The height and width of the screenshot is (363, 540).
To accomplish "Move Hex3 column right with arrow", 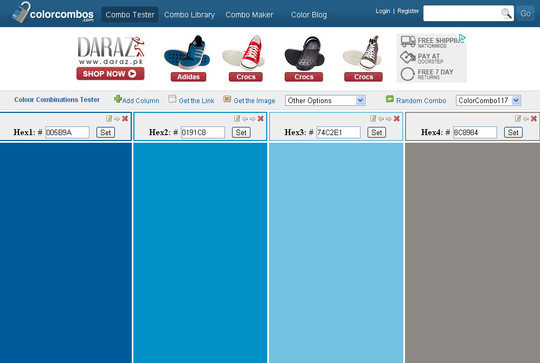I will pos(389,118).
